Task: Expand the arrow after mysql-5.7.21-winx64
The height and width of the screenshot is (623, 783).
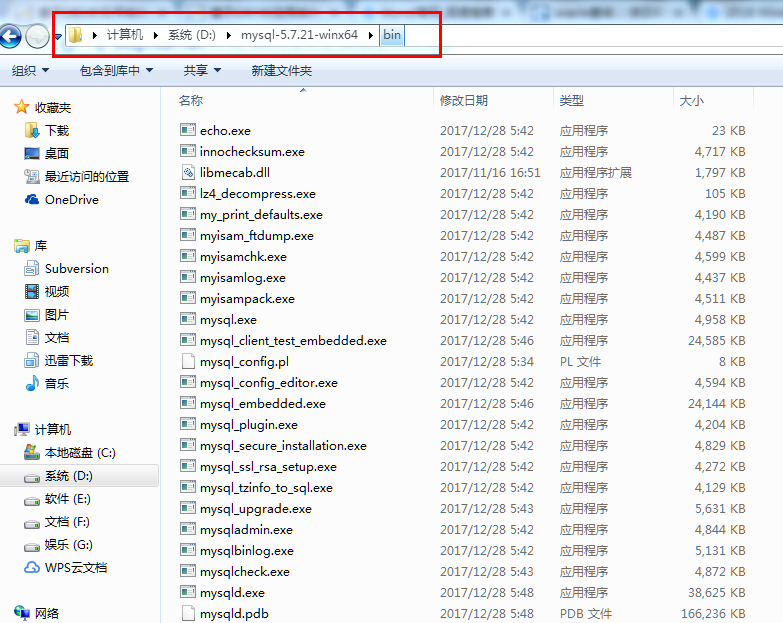Action: [x=371, y=35]
